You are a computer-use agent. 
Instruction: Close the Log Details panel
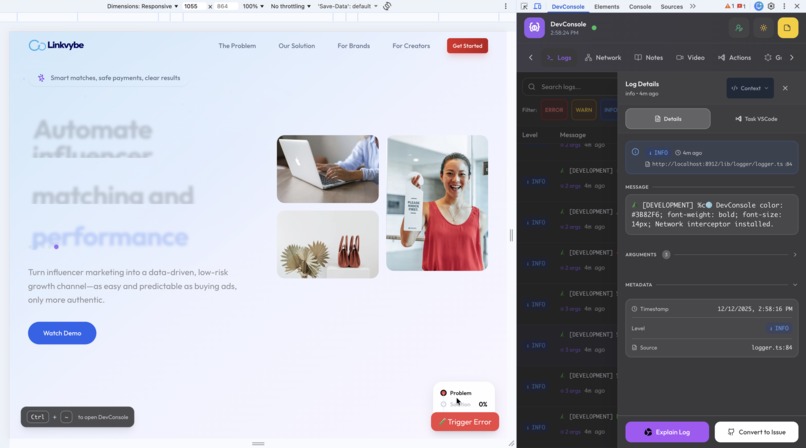point(785,88)
